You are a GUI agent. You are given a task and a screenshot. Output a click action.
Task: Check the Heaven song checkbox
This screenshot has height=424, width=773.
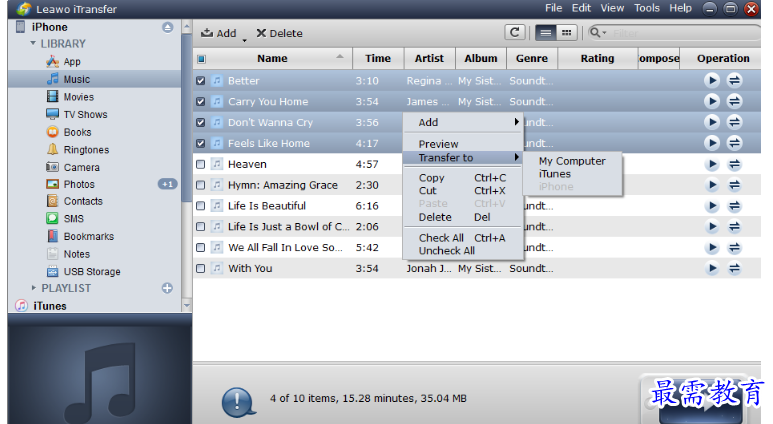(200, 164)
